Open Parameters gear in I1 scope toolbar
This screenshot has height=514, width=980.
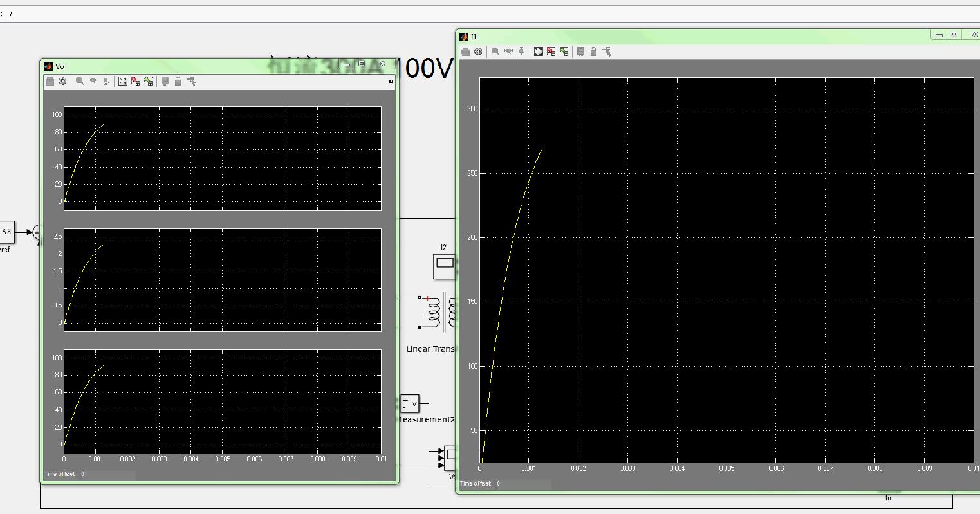point(478,51)
